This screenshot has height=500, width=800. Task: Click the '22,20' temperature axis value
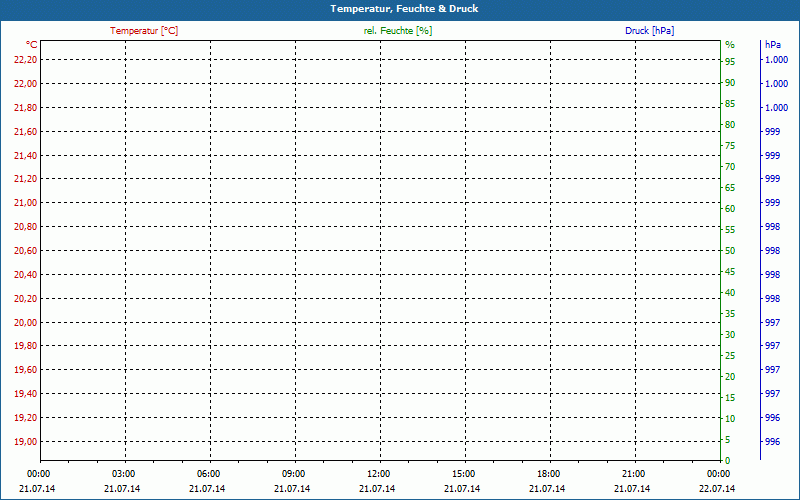pyautogui.click(x=26, y=60)
